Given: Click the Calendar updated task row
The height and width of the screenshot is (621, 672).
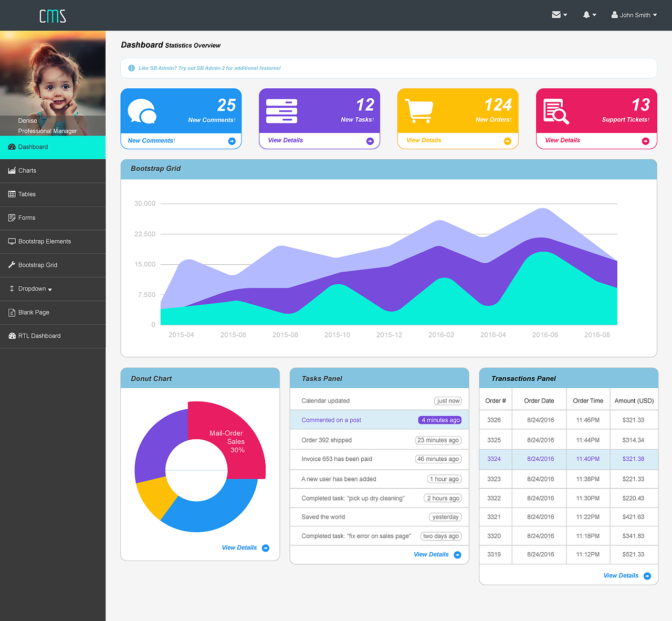Looking at the screenshot, I should pyautogui.click(x=379, y=400).
